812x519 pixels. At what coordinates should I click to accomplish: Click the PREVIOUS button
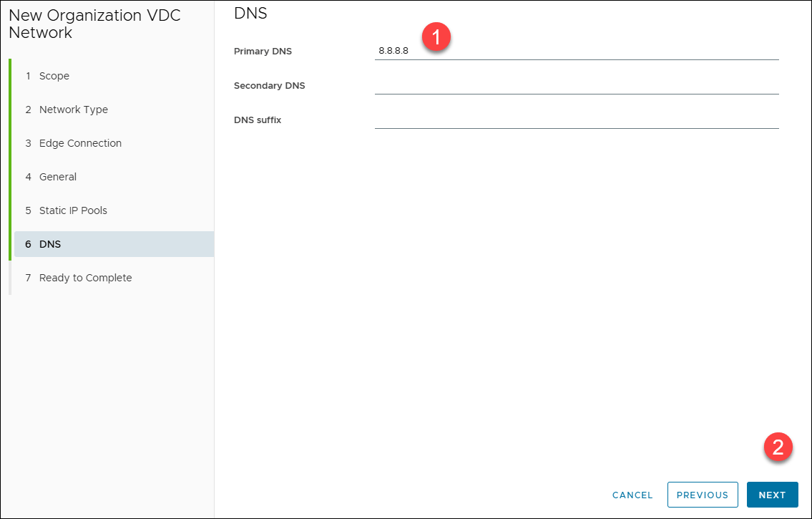pyautogui.click(x=702, y=495)
